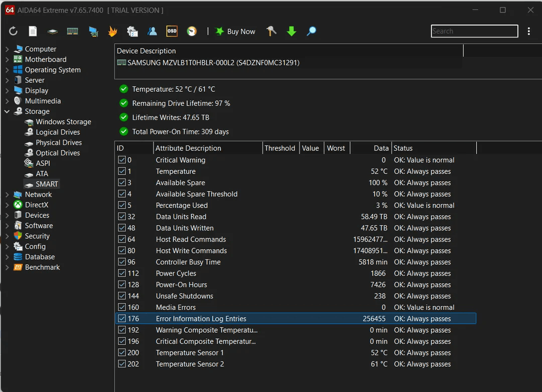Open the three-dot options menu
542x392 pixels.
(528, 32)
